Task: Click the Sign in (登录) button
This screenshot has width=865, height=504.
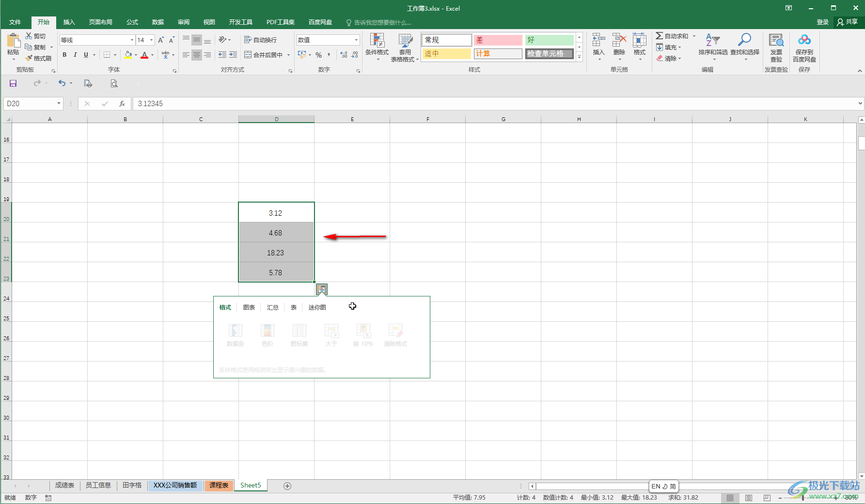Action: point(823,22)
